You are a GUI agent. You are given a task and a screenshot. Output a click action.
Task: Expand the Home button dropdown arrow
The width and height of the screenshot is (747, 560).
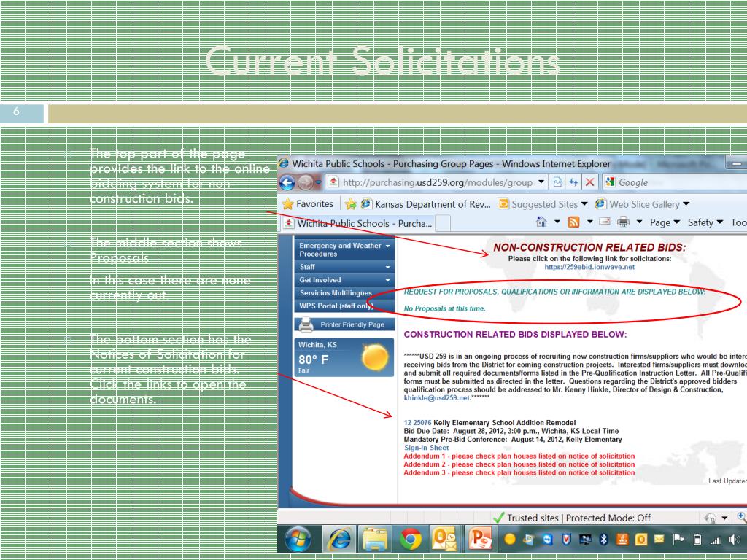coord(557,222)
